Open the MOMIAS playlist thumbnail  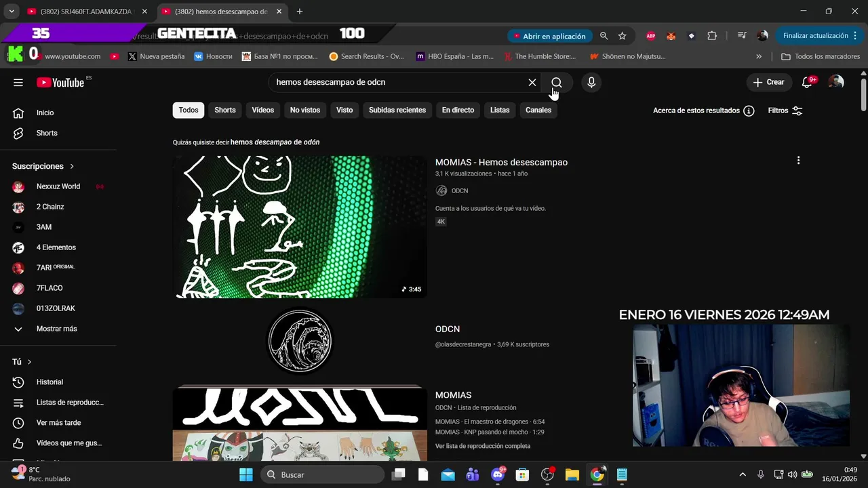pyautogui.click(x=300, y=424)
